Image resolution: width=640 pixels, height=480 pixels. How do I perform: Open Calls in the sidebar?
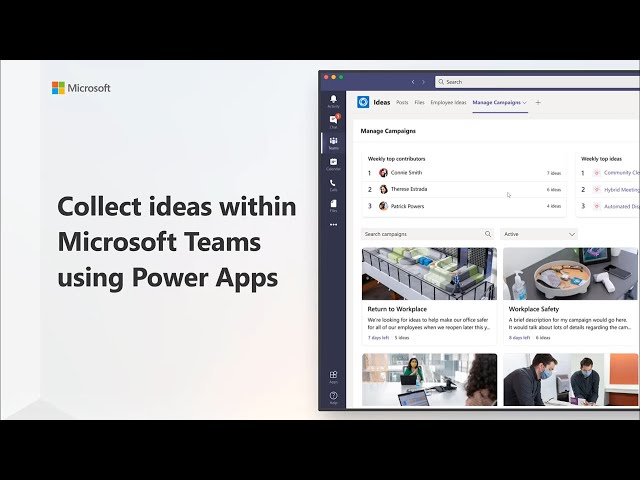click(x=333, y=185)
